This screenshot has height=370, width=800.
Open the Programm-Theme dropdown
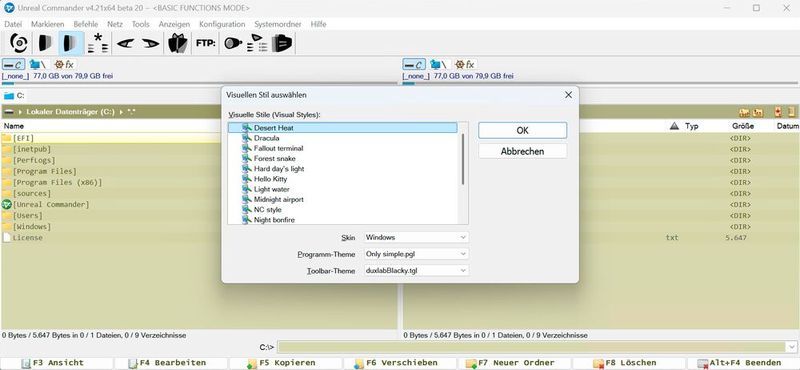416,254
